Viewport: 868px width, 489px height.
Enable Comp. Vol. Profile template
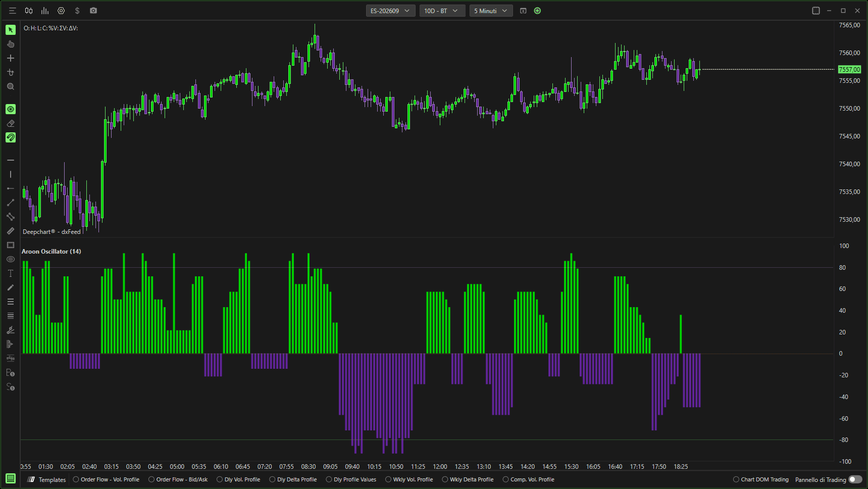coord(529,479)
